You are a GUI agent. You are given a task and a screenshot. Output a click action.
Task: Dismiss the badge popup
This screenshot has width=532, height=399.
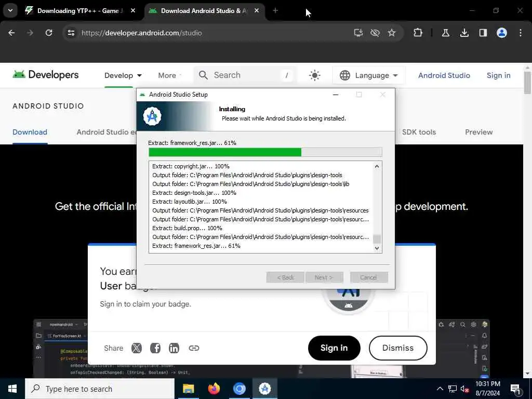pyautogui.click(x=398, y=348)
